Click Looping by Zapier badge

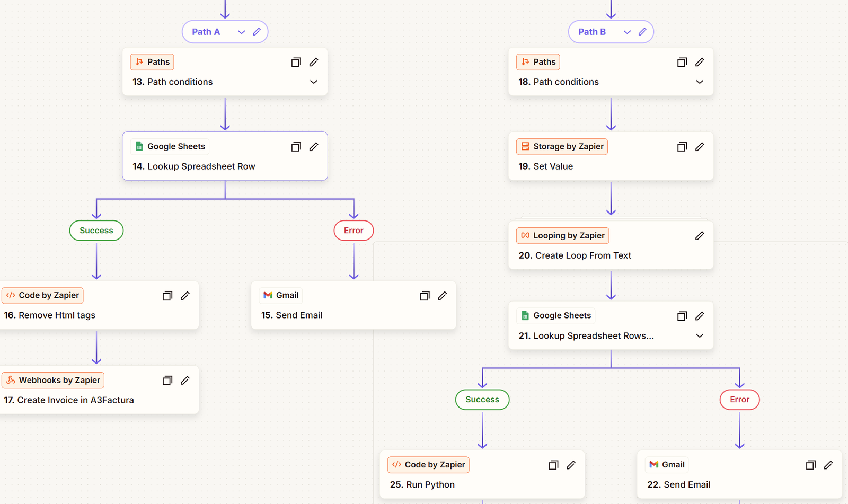(562, 235)
